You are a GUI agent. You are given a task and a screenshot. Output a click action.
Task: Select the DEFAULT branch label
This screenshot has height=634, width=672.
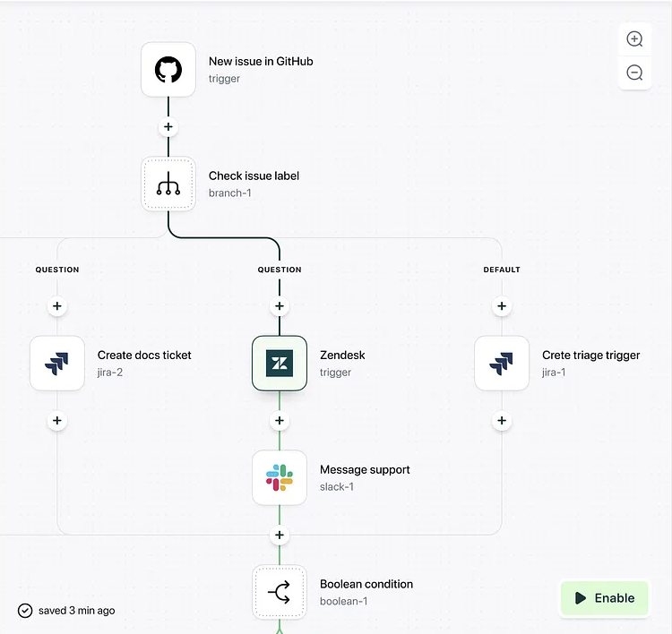tap(502, 270)
